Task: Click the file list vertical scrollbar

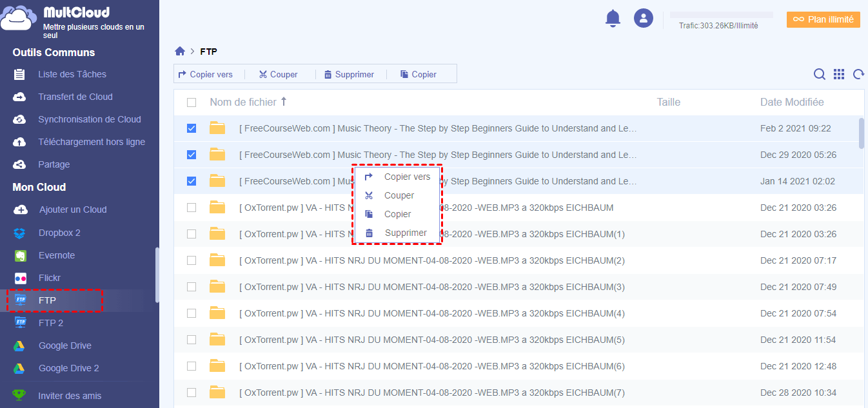Action: pos(862,133)
